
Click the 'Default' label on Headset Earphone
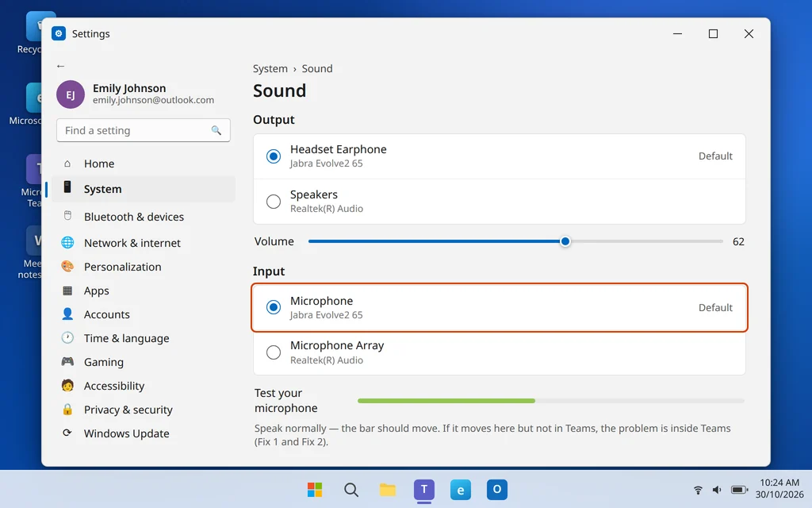(715, 156)
